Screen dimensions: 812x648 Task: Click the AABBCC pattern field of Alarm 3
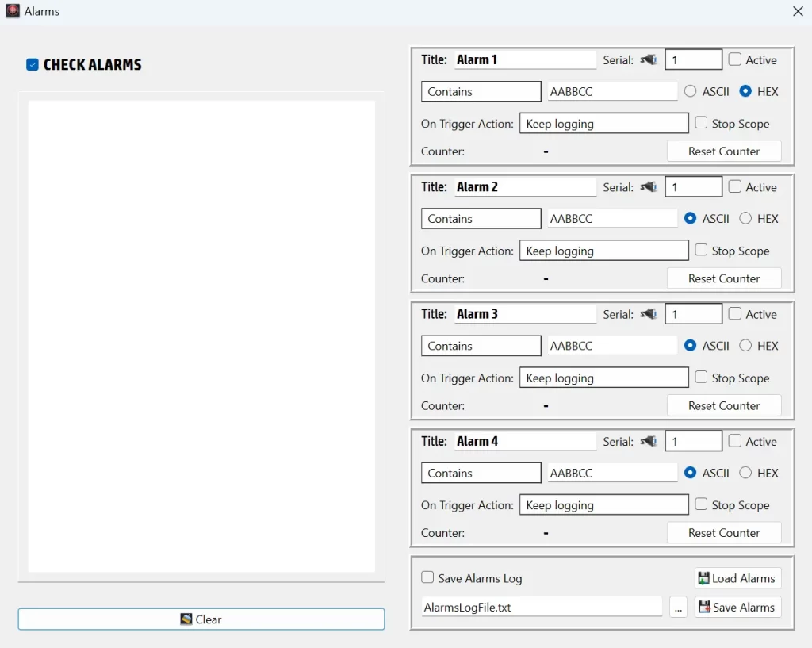(613, 346)
